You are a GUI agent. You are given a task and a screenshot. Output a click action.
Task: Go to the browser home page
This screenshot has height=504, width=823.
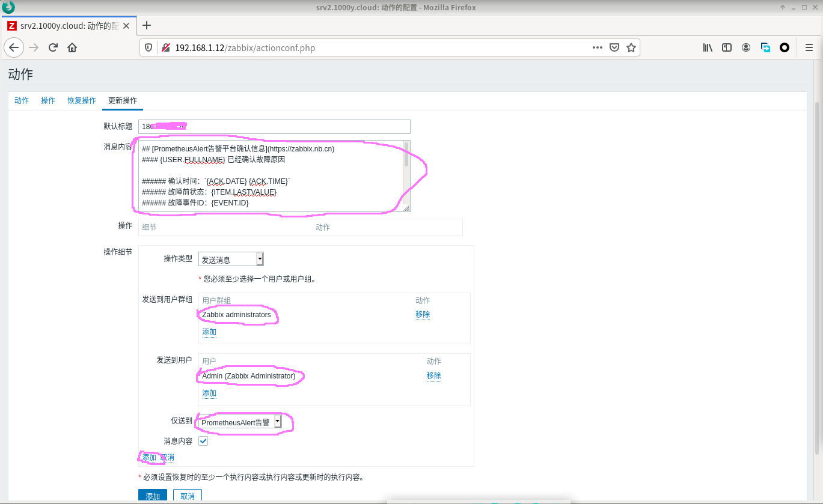[72, 47]
